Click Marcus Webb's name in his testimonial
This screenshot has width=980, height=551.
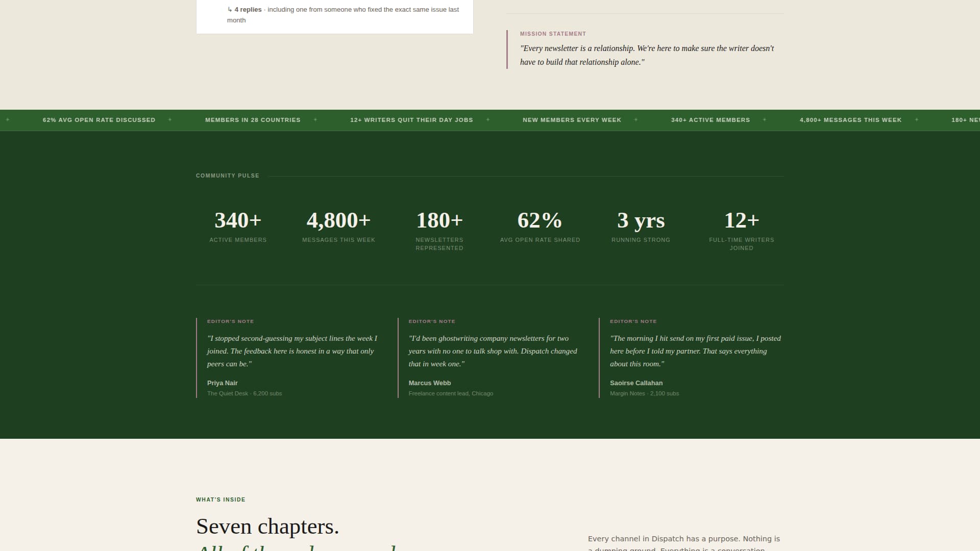[429, 383]
